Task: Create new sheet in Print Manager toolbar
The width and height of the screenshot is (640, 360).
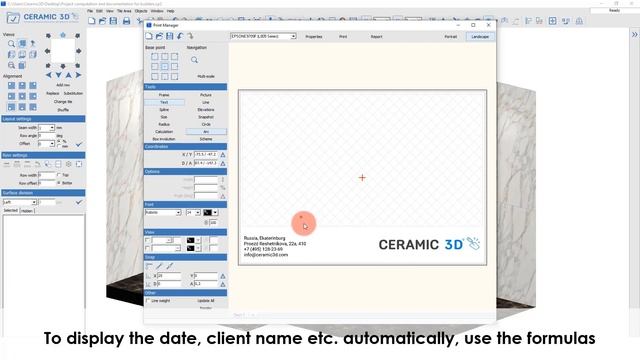Action: (x=149, y=36)
